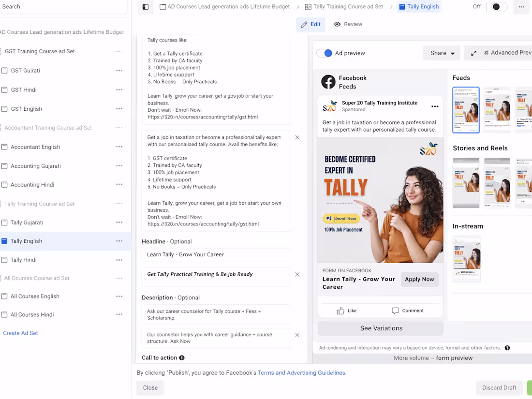
Task: Click the info icon beside Call to action
Action: tap(182, 357)
